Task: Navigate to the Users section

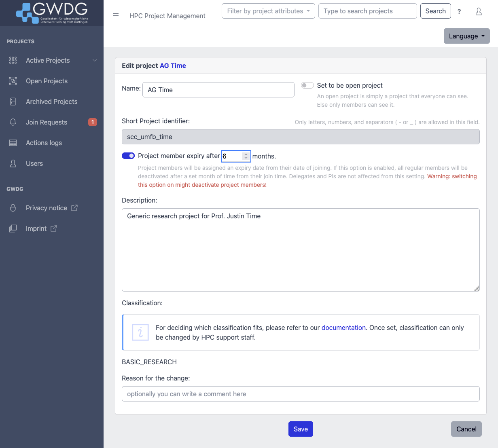Action: pos(34,163)
